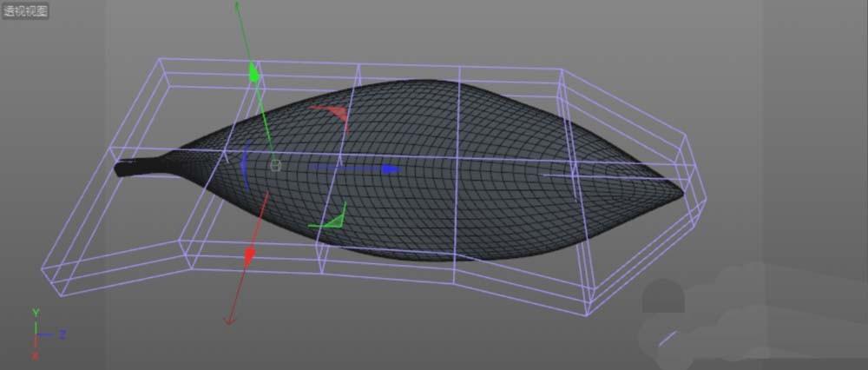Click the green Y-axis arrow head of the gizmo
The height and width of the screenshot is (370, 868).
click(254, 73)
